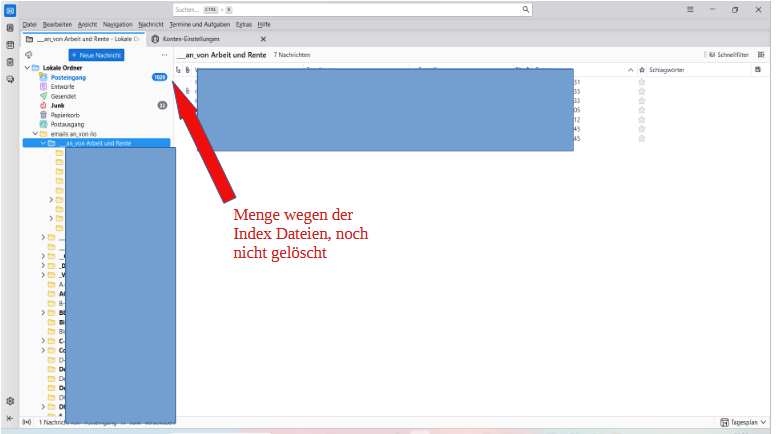Open the Thunderbird hamburger app menu

(690, 9)
